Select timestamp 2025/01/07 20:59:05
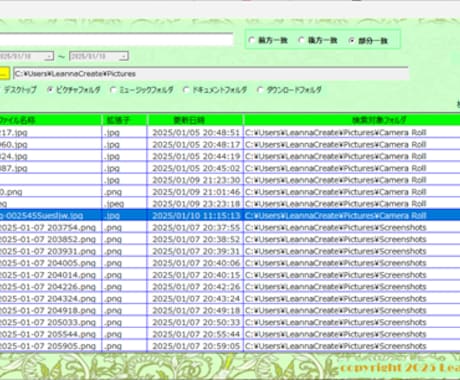The height and width of the screenshot is (380, 460). [196, 346]
